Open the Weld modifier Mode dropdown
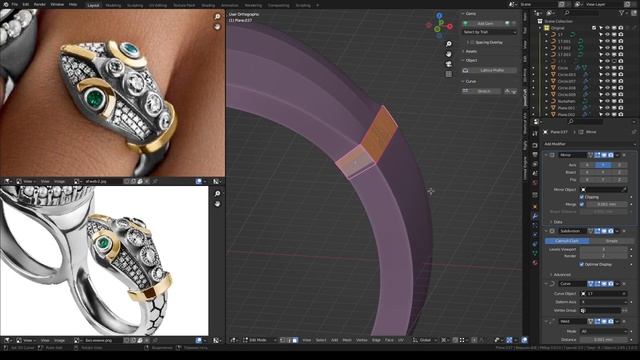Screen dimensions: 640x360 click(604, 331)
